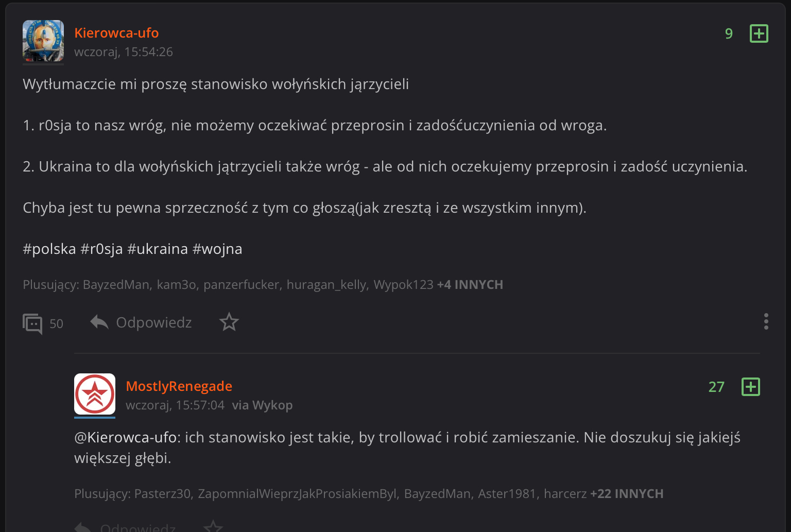Expand the +22 INNYCH upvoters list

pos(626,494)
